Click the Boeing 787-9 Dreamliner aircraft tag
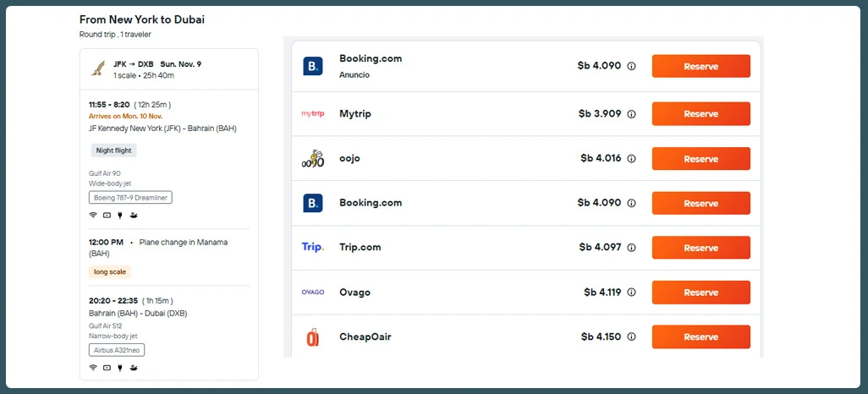868x394 pixels. point(130,198)
